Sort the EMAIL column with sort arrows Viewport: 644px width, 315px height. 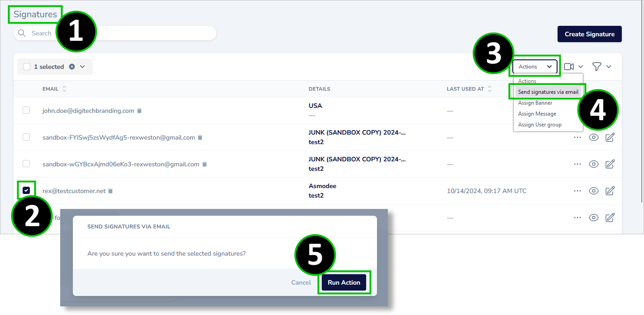[x=65, y=89]
